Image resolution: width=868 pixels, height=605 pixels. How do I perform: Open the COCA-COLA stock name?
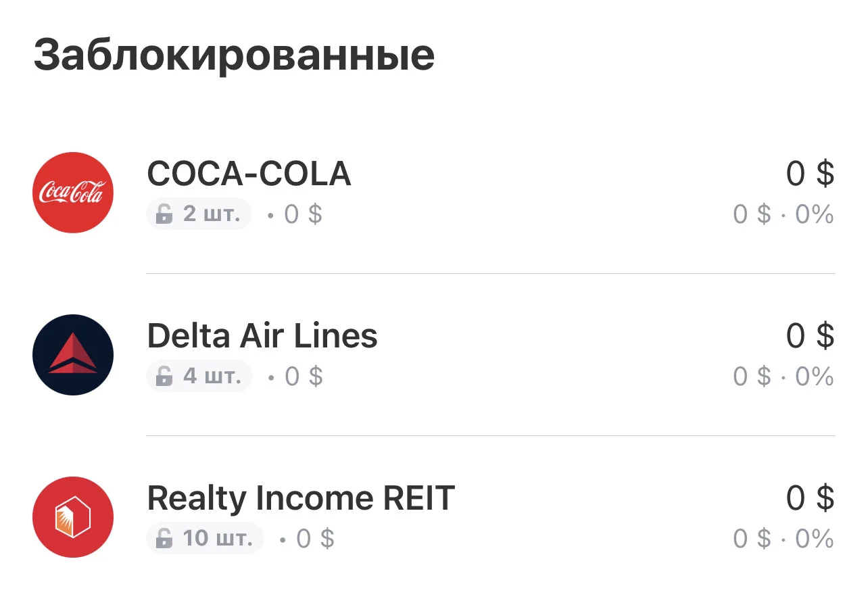[x=249, y=174]
